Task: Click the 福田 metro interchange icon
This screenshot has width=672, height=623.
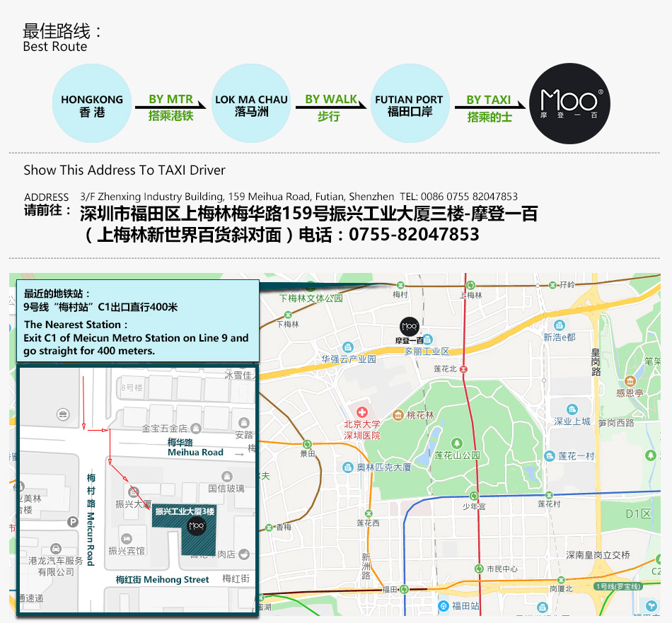Action: pos(404,590)
